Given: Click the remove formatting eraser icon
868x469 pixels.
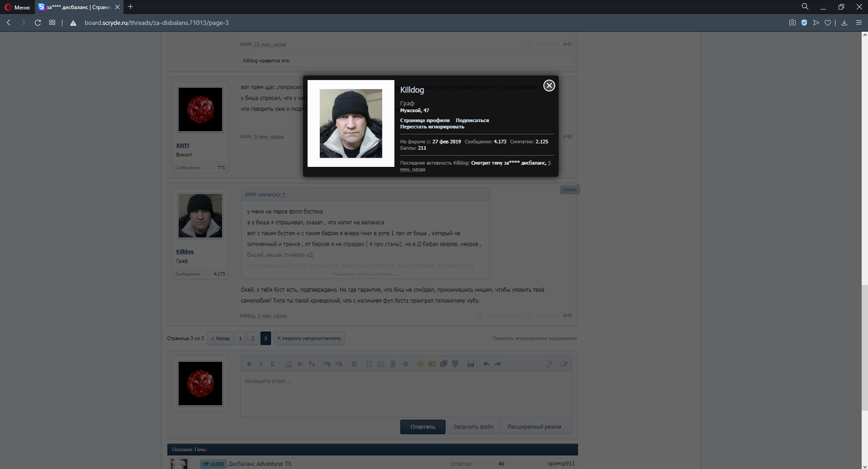Looking at the screenshot, I should pos(549,363).
